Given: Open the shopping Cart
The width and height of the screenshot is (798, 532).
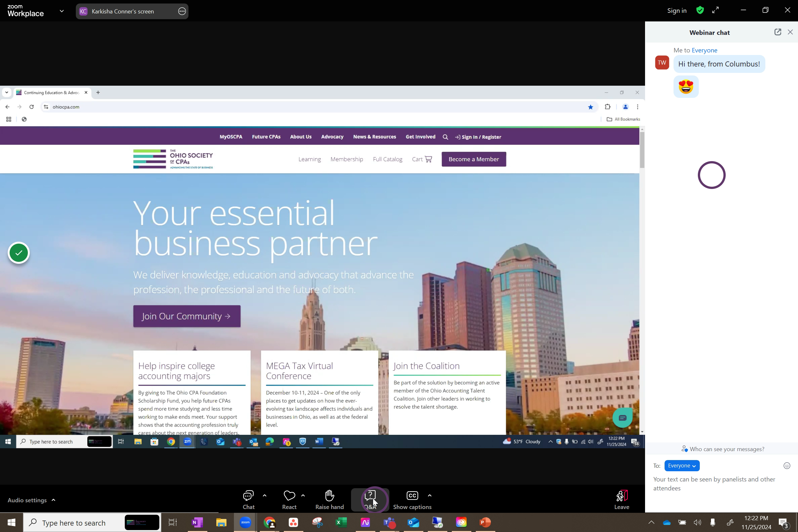Looking at the screenshot, I should click(x=422, y=159).
